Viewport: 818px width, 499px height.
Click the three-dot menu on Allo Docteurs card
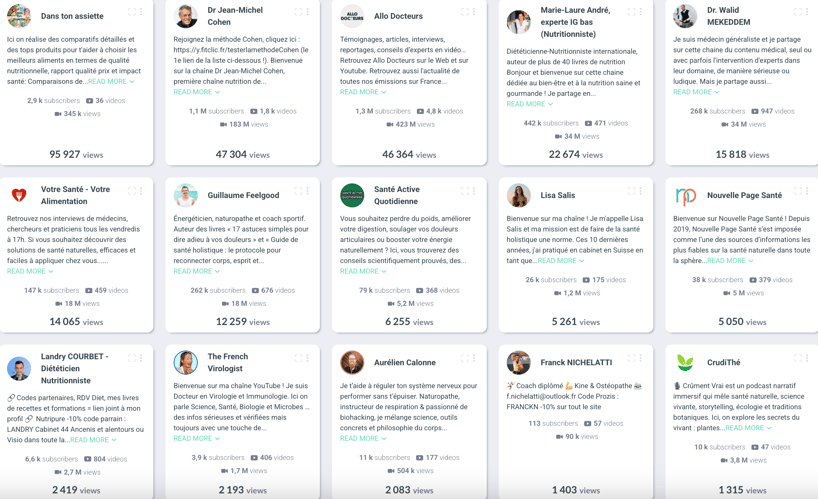click(x=474, y=12)
